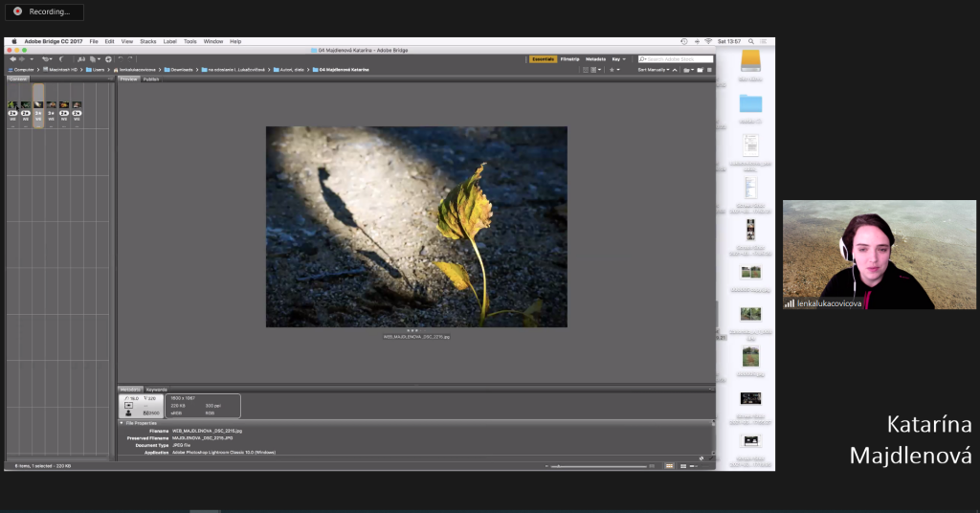Open the Window menu
The image size is (980, 513).
(213, 41)
